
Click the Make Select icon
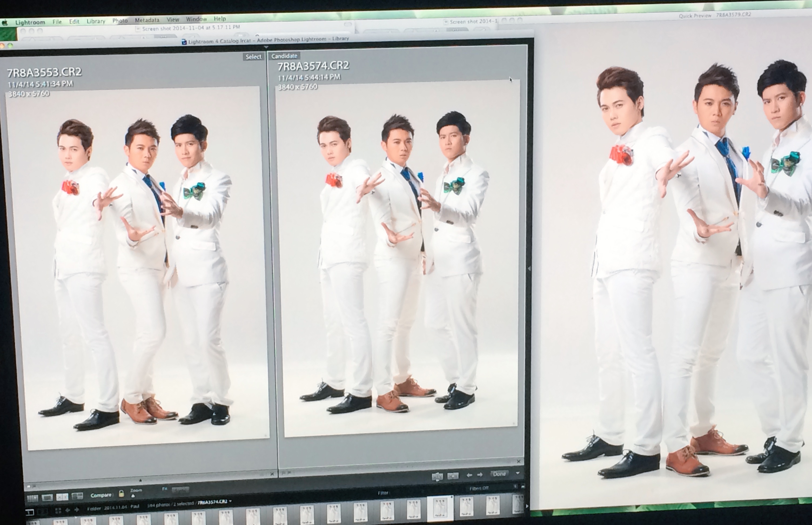tap(453, 476)
